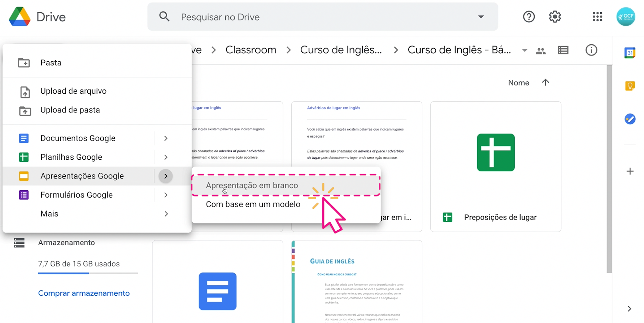Expand Documentos Google submenu arrow
The image size is (644, 323).
point(166,138)
